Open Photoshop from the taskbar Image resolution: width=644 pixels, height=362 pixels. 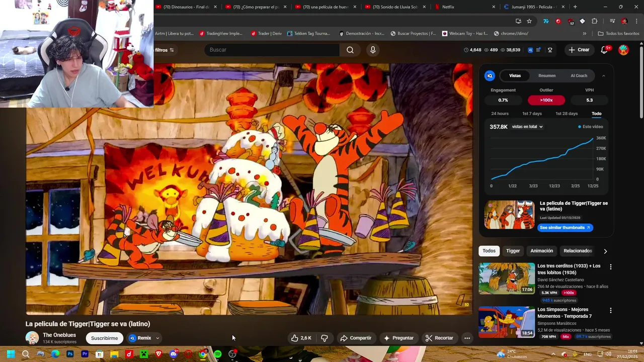pos(70,354)
